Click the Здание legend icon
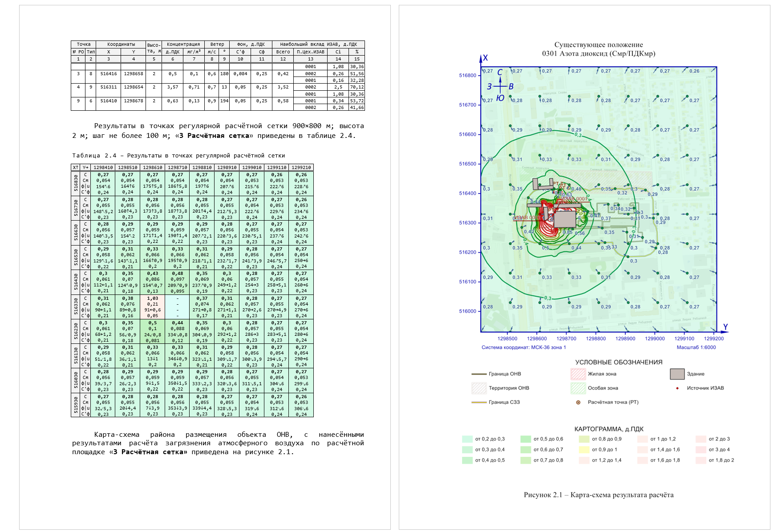Screen dimensions: 782x532 click(x=677, y=374)
